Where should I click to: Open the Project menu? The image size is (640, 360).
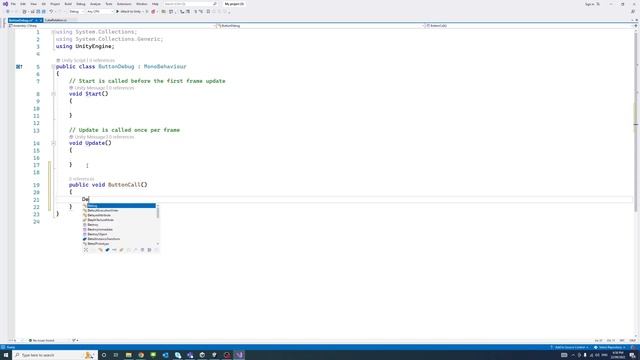point(55,4)
